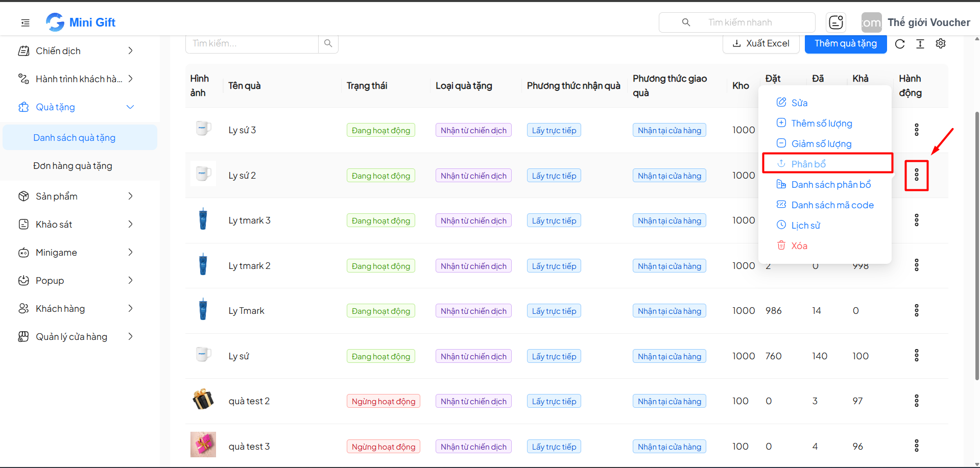Open the action menu for Ly sứ row with 760

[917, 355]
